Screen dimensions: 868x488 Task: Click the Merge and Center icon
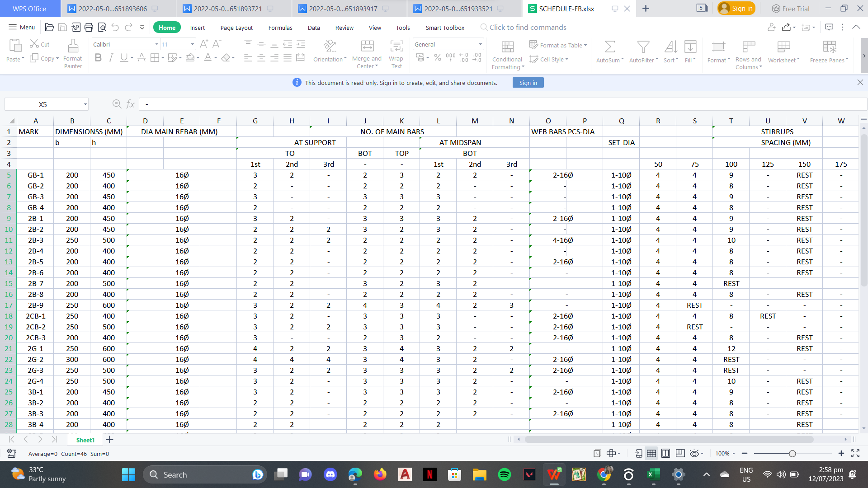click(367, 46)
